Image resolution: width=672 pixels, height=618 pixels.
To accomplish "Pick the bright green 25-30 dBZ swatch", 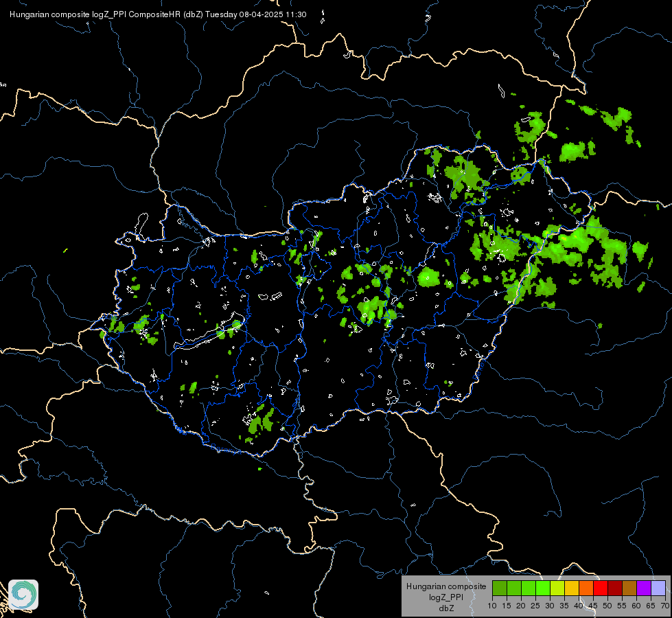I will tap(543, 588).
